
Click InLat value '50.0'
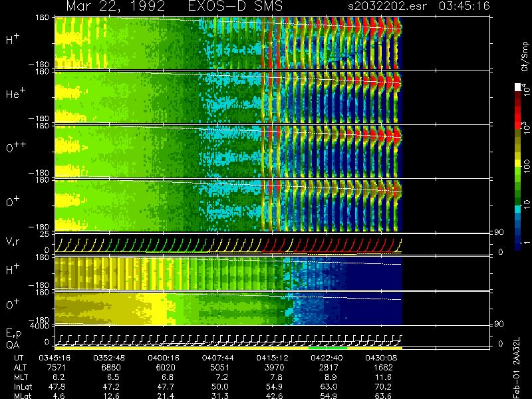(x=220, y=386)
